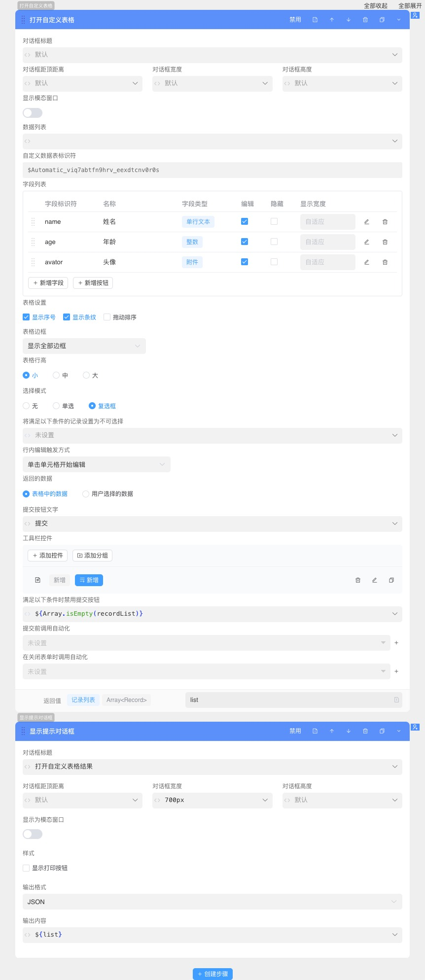
Task: Open the 输出格式 JSON dropdown
Action: pos(212,902)
